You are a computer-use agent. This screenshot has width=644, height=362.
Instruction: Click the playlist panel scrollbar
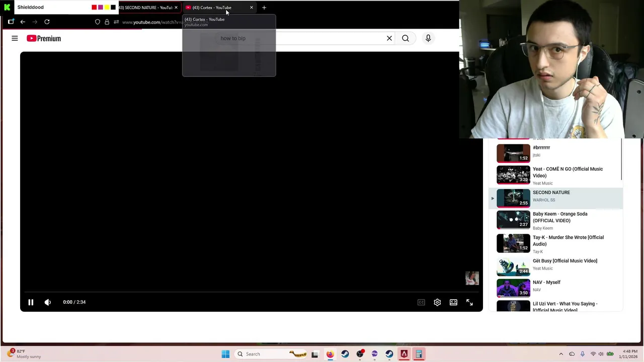(x=622, y=160)
